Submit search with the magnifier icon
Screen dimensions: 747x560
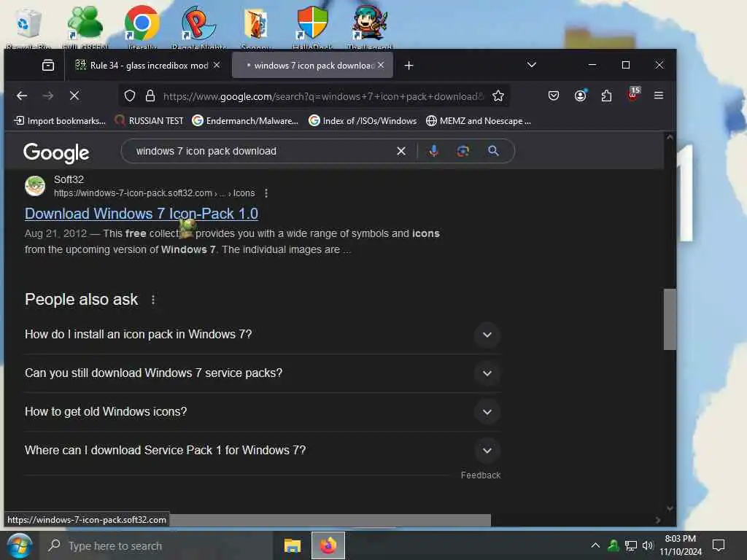tap(494, 151)
